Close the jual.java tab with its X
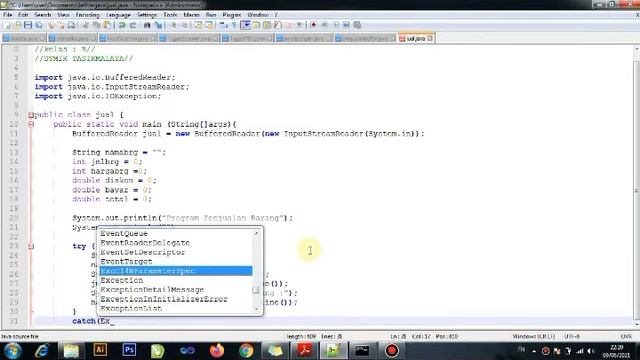The width and height of the screenshot is (640, 360). click(x=430, y=38)
